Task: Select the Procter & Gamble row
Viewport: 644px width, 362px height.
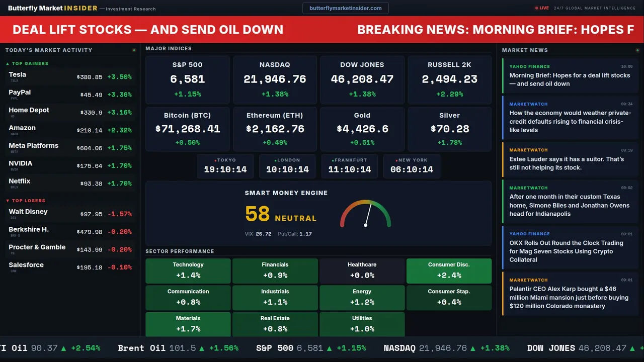Action: pyautogui.click(x=70, y=249)
